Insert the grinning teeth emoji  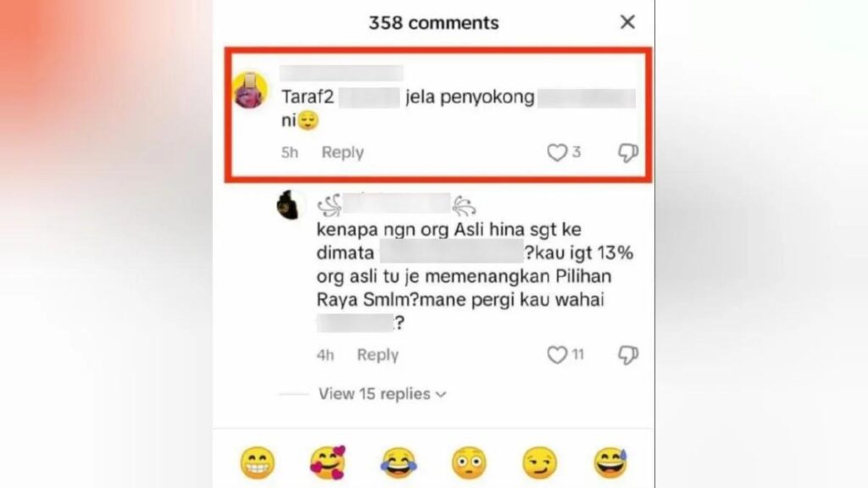click(258, 463)
